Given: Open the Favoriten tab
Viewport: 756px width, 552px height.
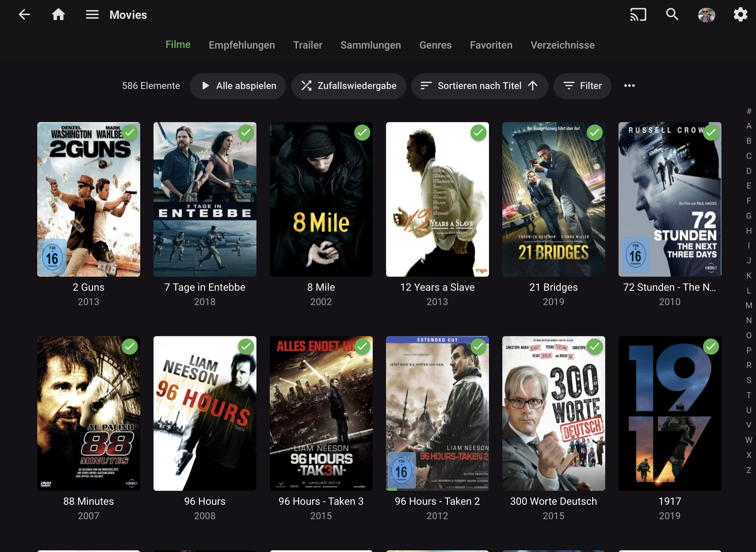Looking at the screenshot, I should (491, 45).
